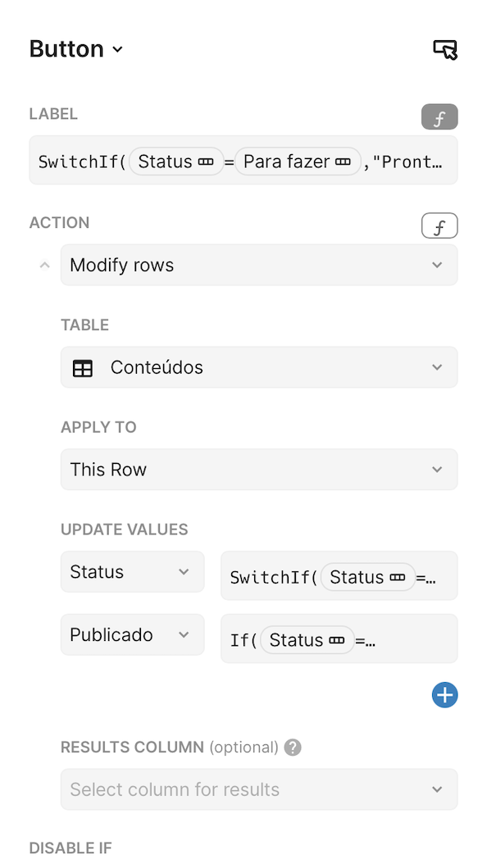Click the f formula icon beside LABEL
The image size is (487, 868).
coord(439,116)
